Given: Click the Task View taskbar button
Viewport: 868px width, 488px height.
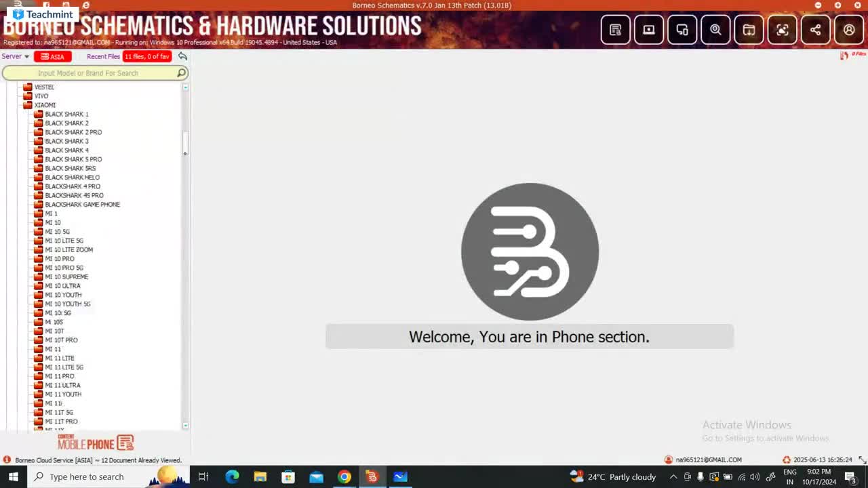Looking at the screenshot, I should click(x=203, y=476).
